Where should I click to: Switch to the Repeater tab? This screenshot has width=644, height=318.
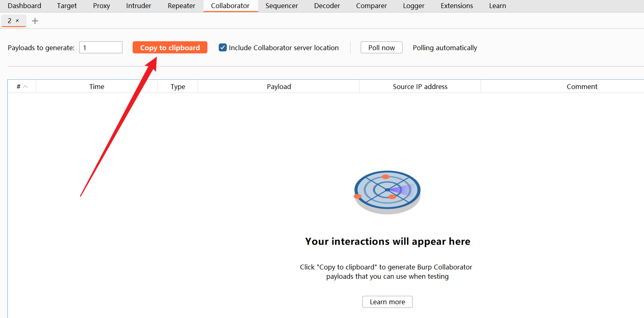coord(182,6)
